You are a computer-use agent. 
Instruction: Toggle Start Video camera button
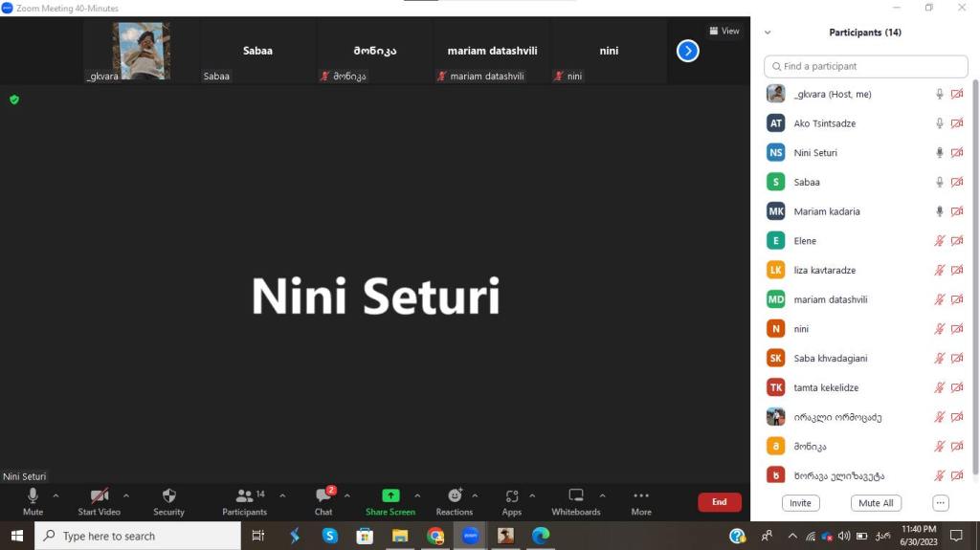click(x=99, y=495)
